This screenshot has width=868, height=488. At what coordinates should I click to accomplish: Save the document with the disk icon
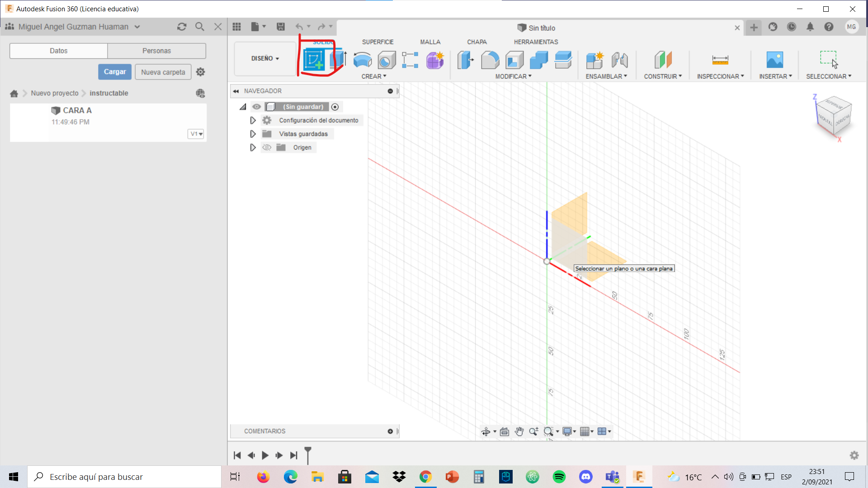coord(281,27)
